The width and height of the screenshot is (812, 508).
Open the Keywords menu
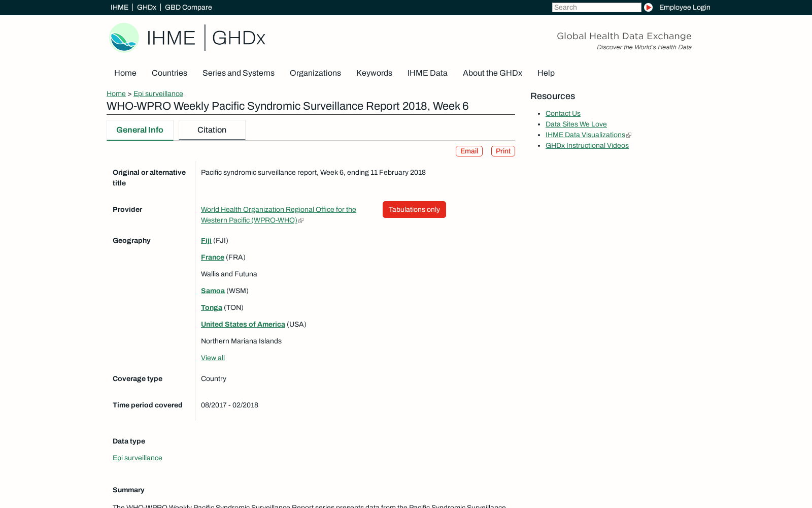374,73
